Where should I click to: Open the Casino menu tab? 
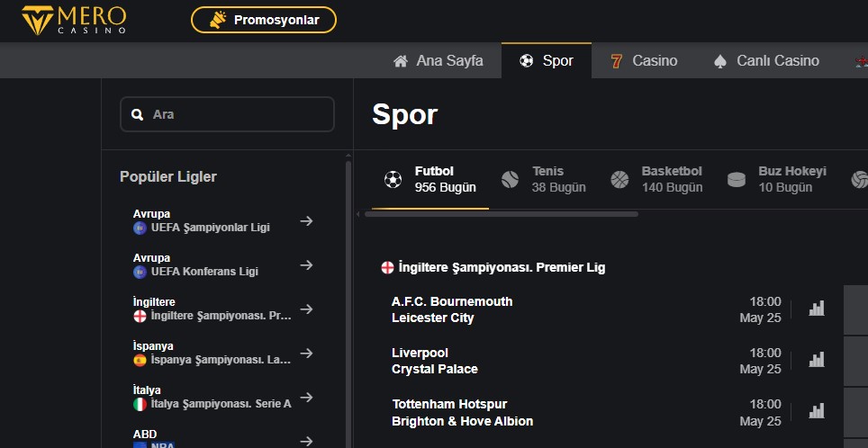pos(644,61)
